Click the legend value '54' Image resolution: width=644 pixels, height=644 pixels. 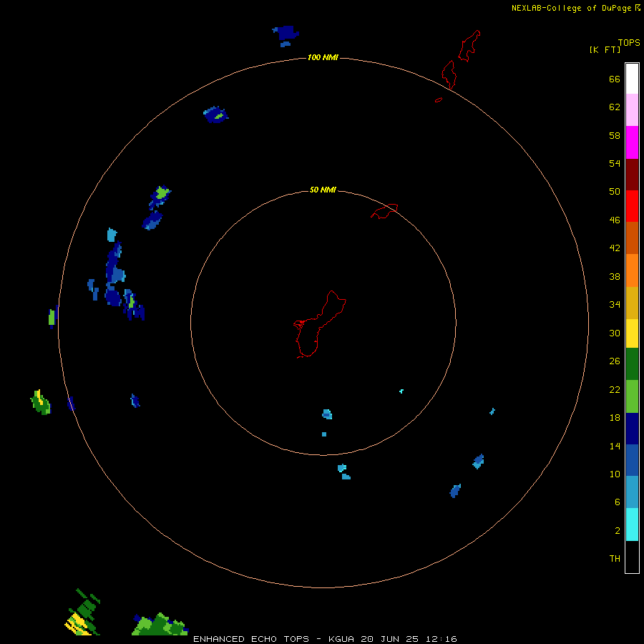[615, 163]
